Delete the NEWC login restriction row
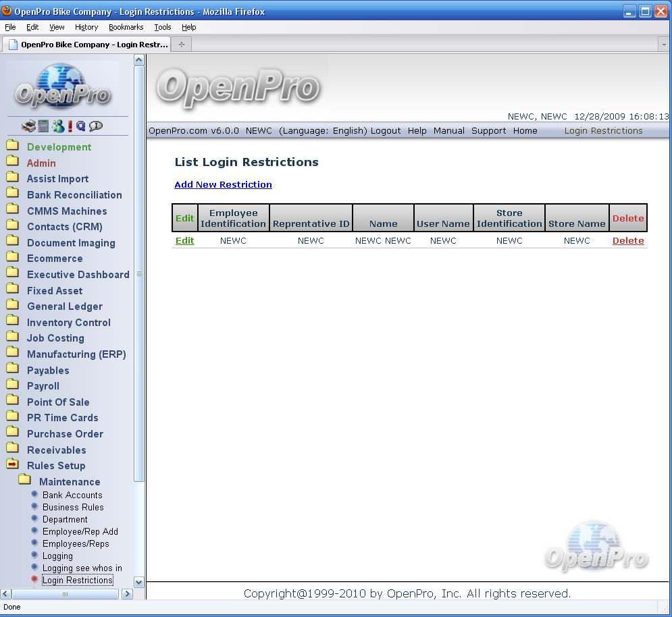Image resolution: width=672 pixels, height=617 pixels. 627,241
